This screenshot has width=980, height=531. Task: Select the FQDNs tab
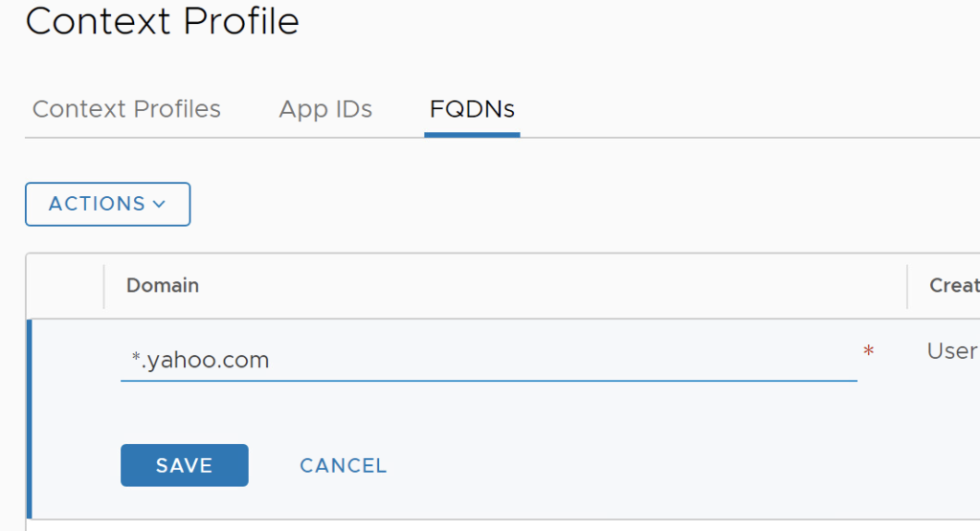tap(472, 109)
